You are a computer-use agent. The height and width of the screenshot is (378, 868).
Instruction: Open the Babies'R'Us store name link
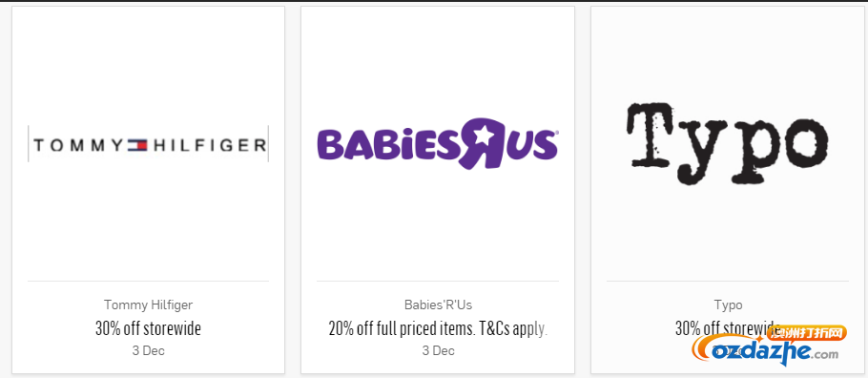click(438, 304)
